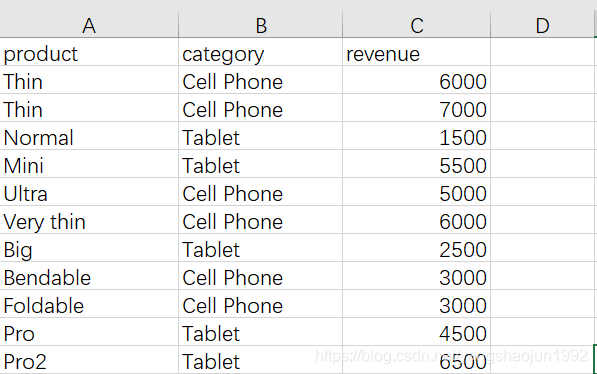The height and width of the screenshot is (374, 597).
Task: Select the 'Bendable' product cell
Action: click(89, 276)
